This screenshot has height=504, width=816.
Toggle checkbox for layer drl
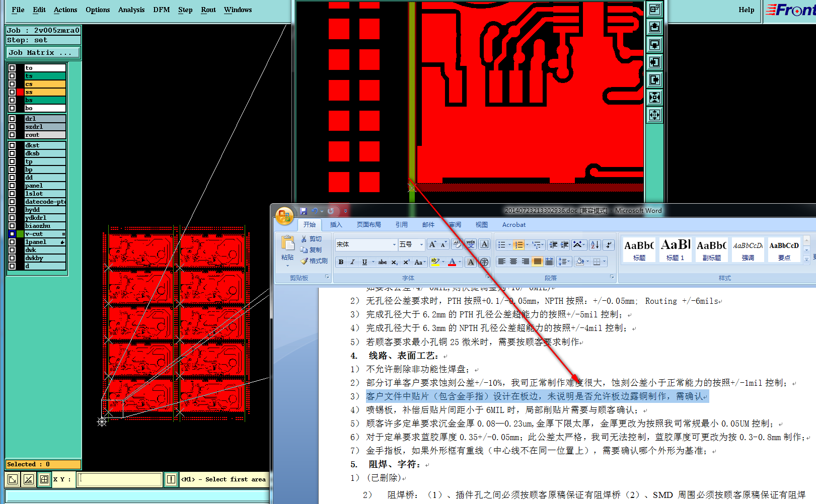(x=12, y=119)
